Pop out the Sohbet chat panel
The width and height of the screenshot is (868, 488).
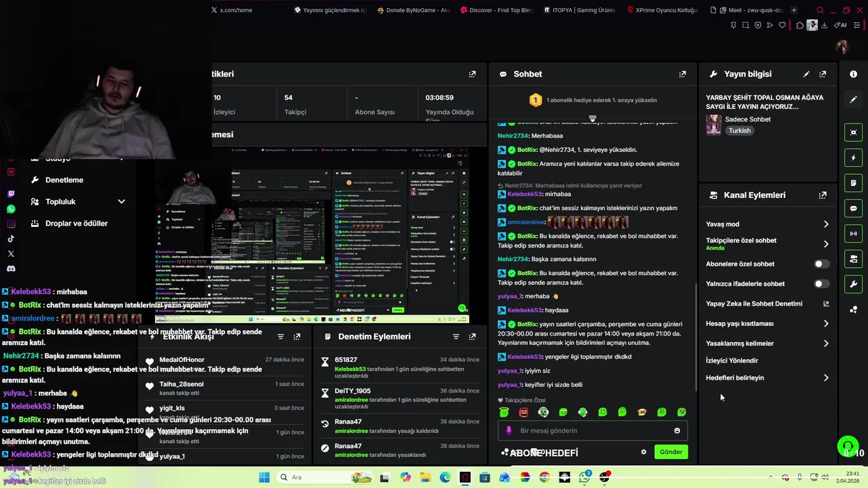click(x=682, y=74)
